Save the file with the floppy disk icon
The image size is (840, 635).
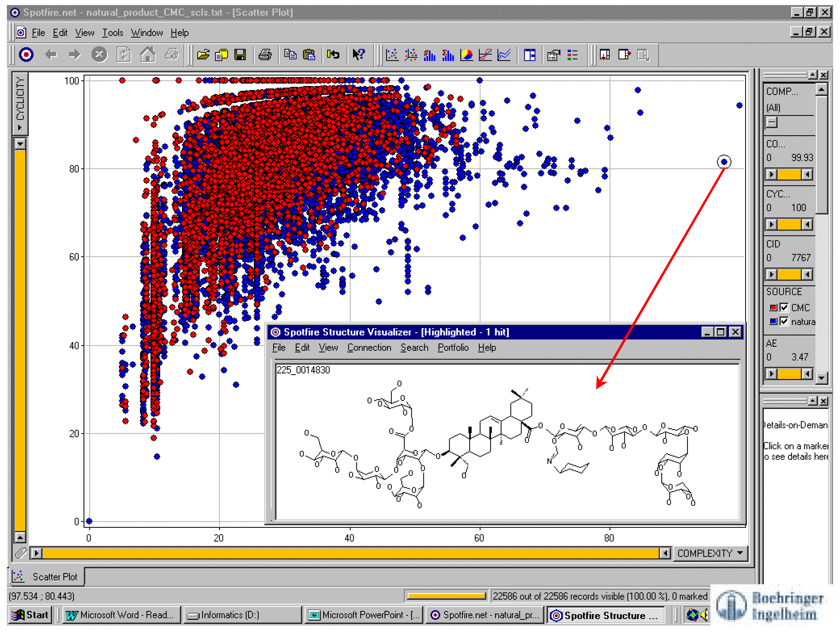click(x=240, y=55)
